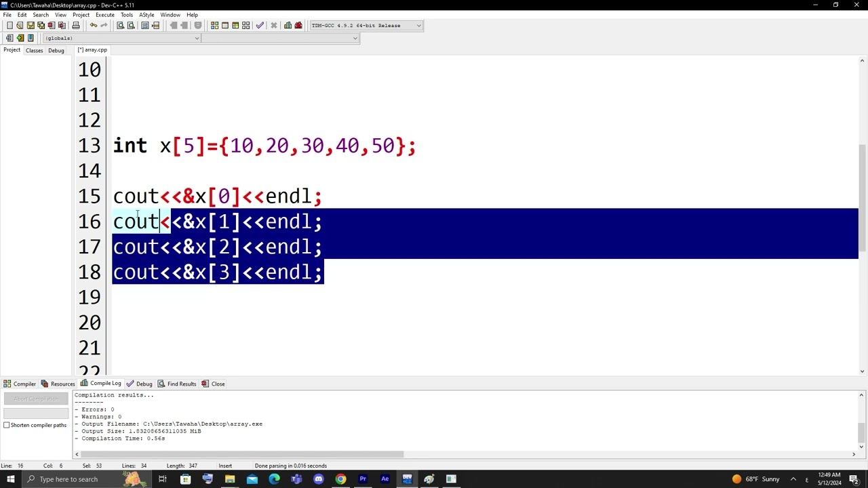Click the Go to function toolbar icon
This screenshot has width=868, height=488.
pyautogui.click(x=145, y=26)
